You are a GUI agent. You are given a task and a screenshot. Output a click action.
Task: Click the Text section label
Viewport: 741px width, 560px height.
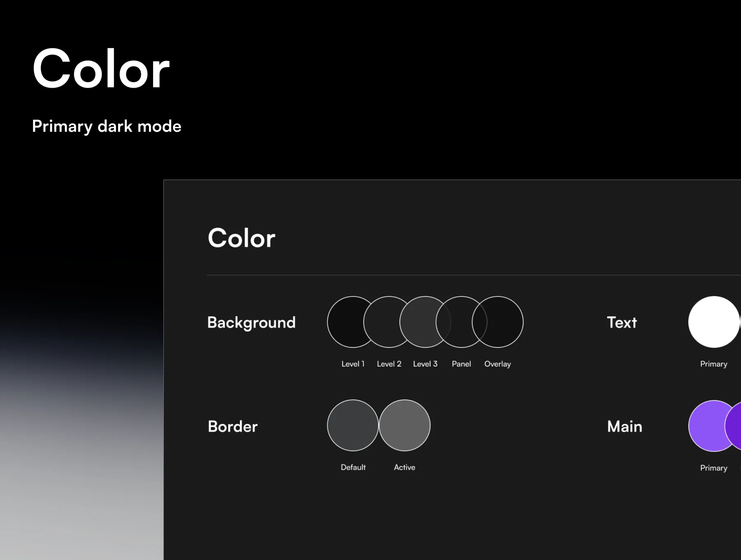[622, 322]
